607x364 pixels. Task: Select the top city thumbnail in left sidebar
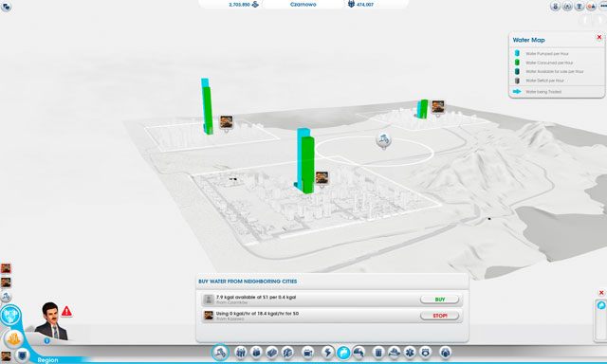[6, 268]
